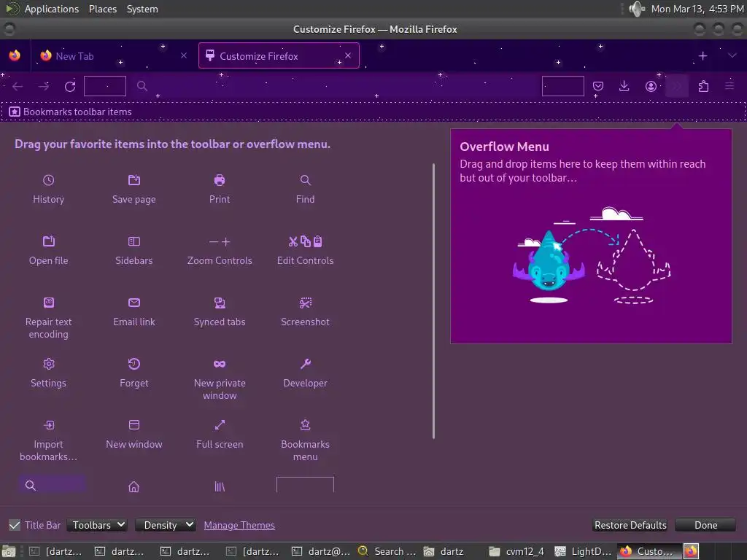Select the Edit Controls item
Image resolution: width=747 pixels, height=560 pixels.
tap(306, 251)
